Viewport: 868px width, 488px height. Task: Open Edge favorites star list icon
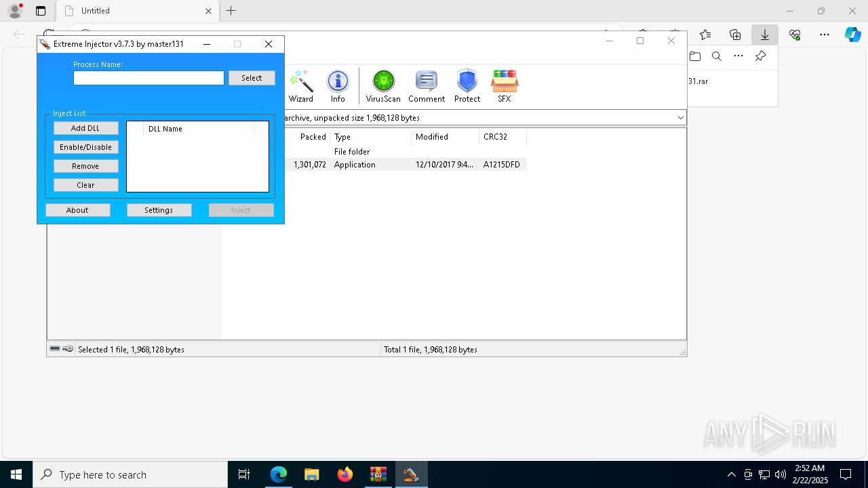[705, 35]
